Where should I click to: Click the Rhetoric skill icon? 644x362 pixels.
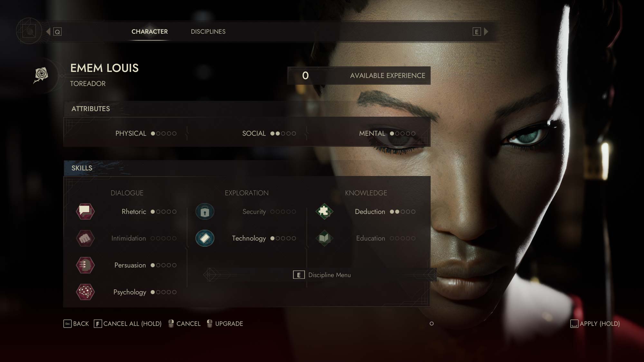pyautogui.click(x=85, y=211)
